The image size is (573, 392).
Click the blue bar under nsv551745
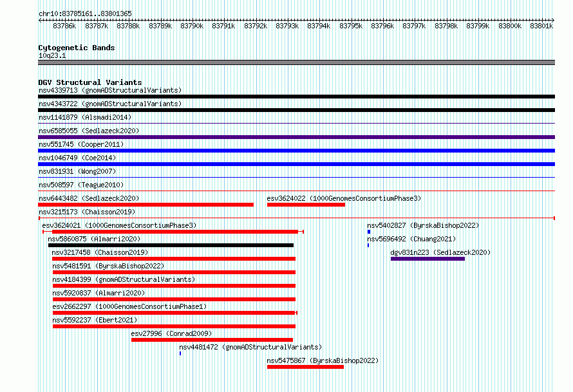296,151
